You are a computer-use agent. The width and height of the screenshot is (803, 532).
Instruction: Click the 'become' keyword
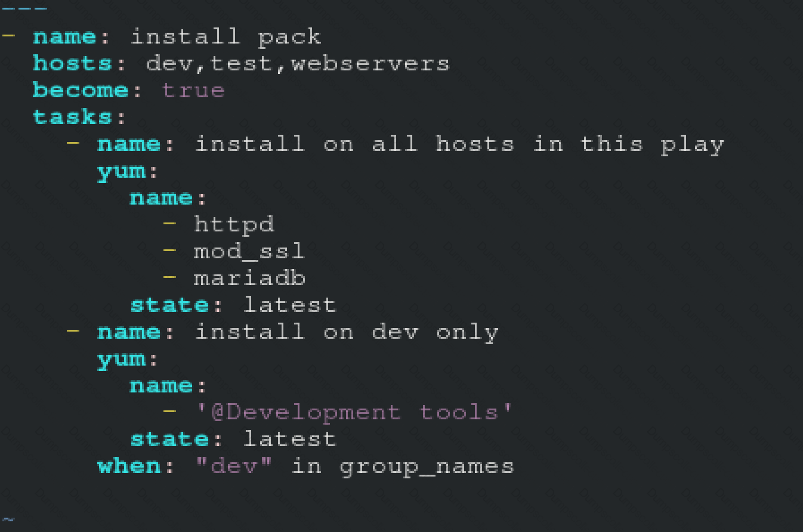pos(81,91)
